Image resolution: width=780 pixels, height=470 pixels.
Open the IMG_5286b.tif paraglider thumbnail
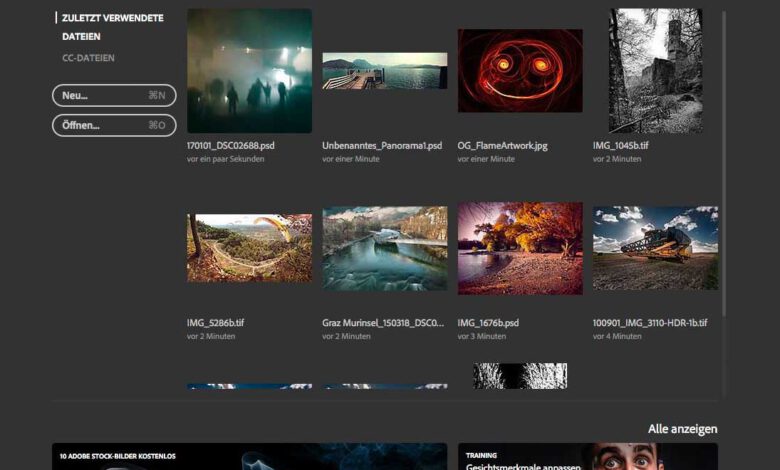(x=249, y=248)
